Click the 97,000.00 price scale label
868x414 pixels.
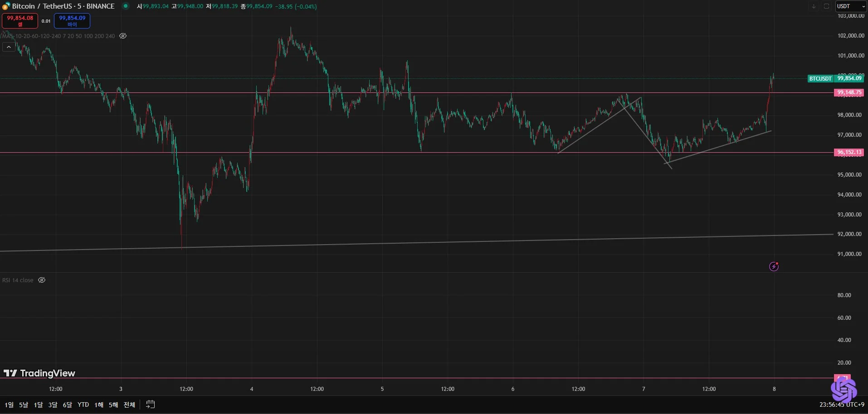(x=849, y=135)
